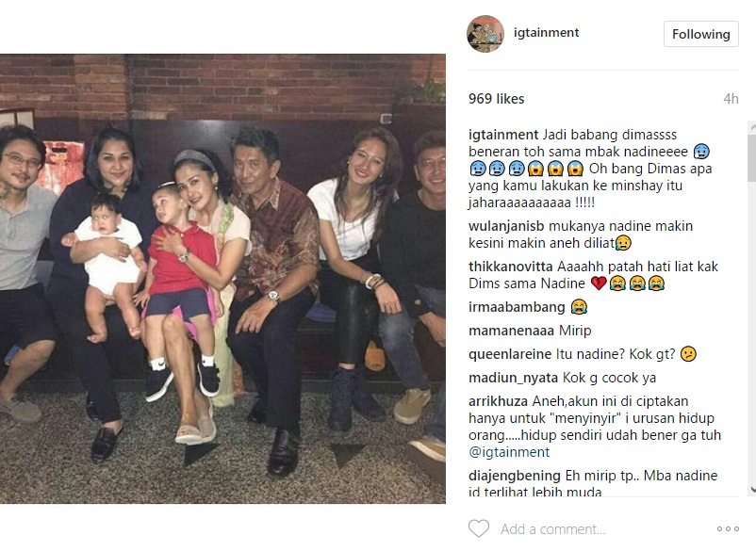Click the heart like icon

pyautogui.click(x=479, y=528)
